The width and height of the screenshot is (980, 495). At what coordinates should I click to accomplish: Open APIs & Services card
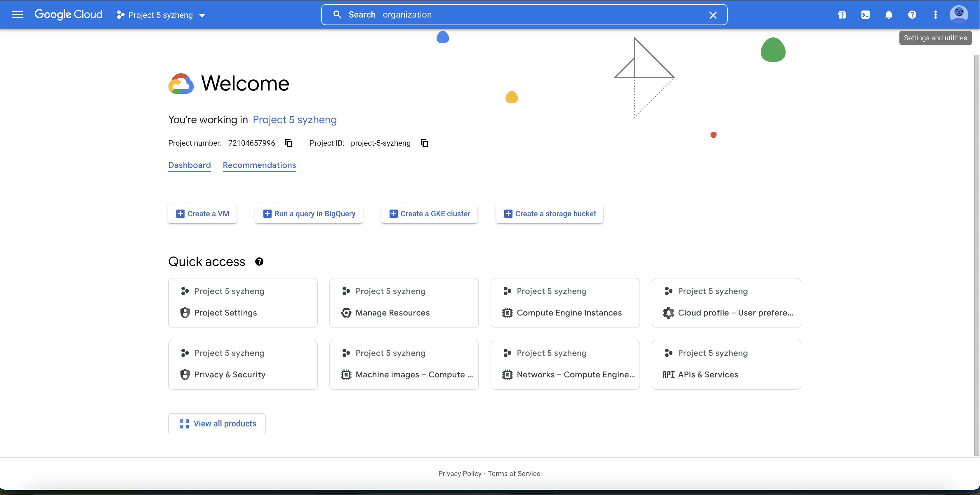coord(726,365)
